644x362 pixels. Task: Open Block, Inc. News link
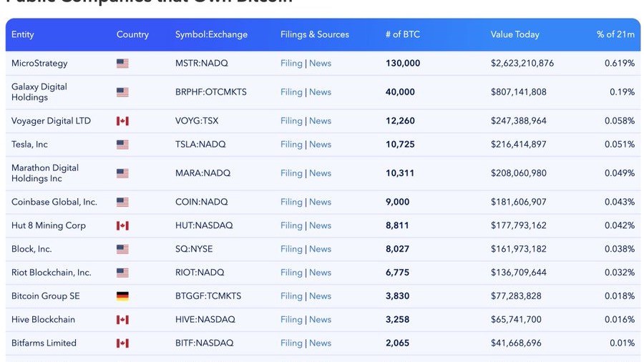(320, 249)
